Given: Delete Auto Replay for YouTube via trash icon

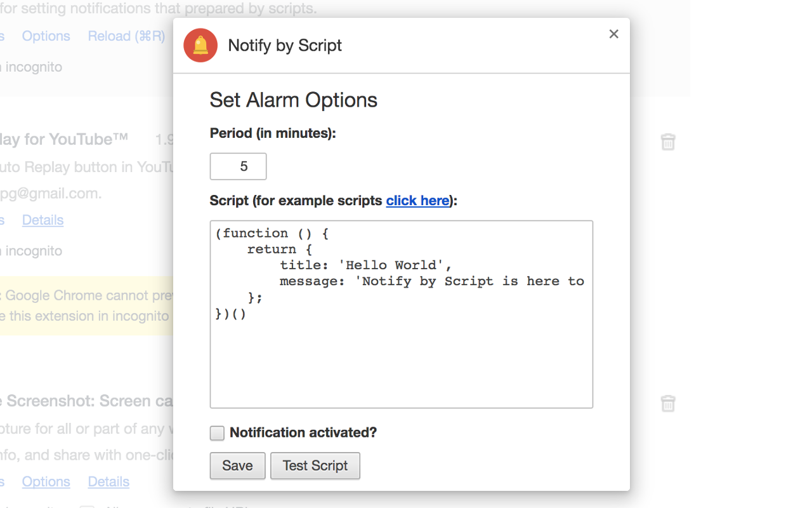Looking at the screenshot, I should (668, 142).
